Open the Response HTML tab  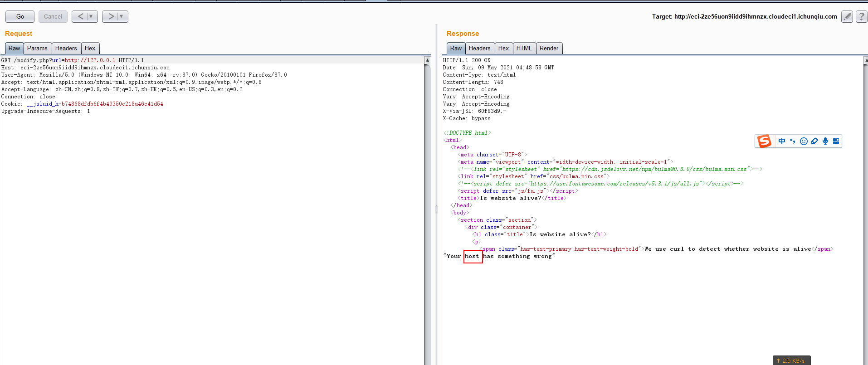[x=524, y=49]
